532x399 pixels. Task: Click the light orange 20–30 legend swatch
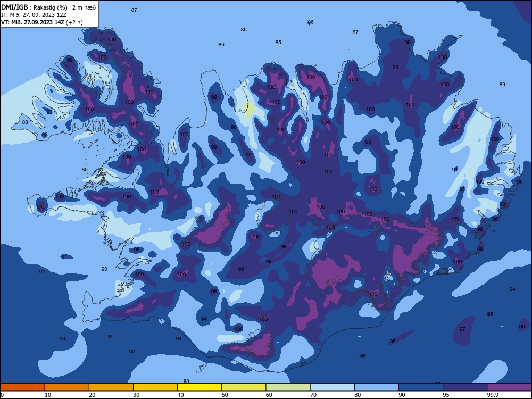(x=111, y=387)
